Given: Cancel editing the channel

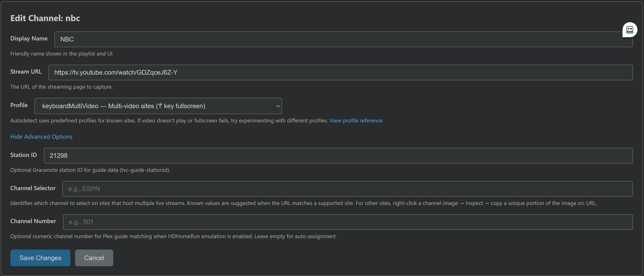Looking at the screenshot, I should pos(94,258).
